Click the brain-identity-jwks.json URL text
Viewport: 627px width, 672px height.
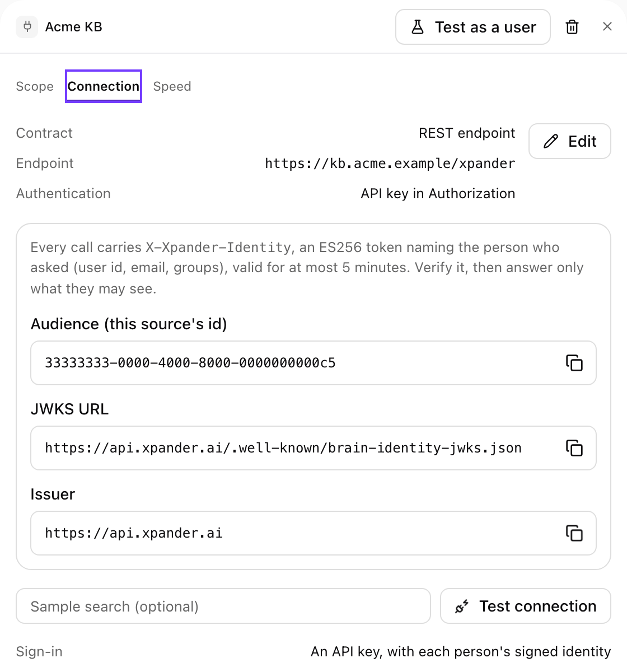tap(283, 448)
